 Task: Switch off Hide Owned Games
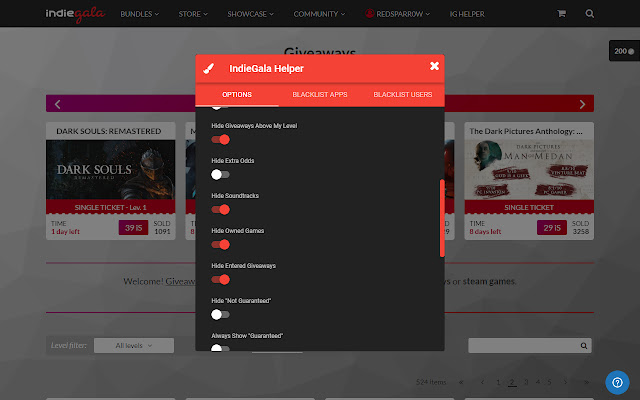pos(220,245)
